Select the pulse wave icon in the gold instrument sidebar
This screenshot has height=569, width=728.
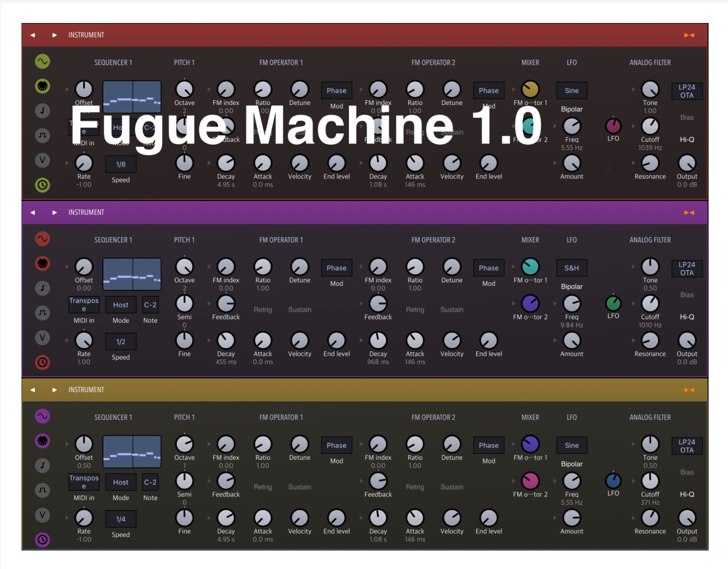[x=42, y=490]
